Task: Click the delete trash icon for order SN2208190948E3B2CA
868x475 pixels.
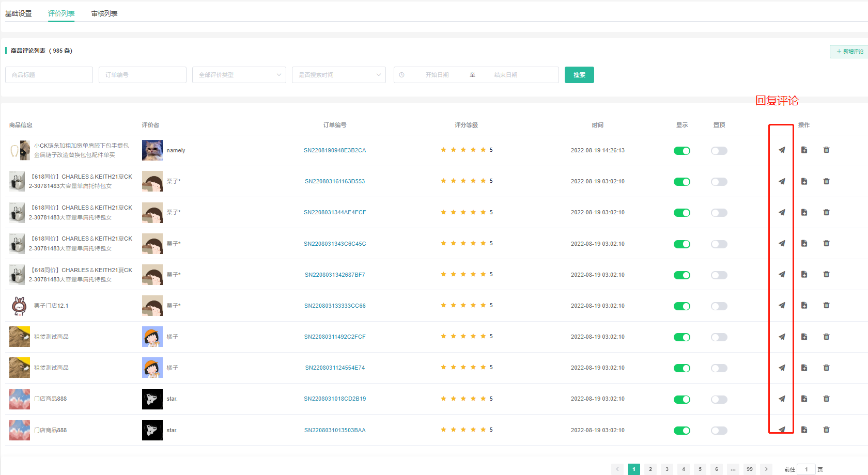Action: (x=826, y=150)
